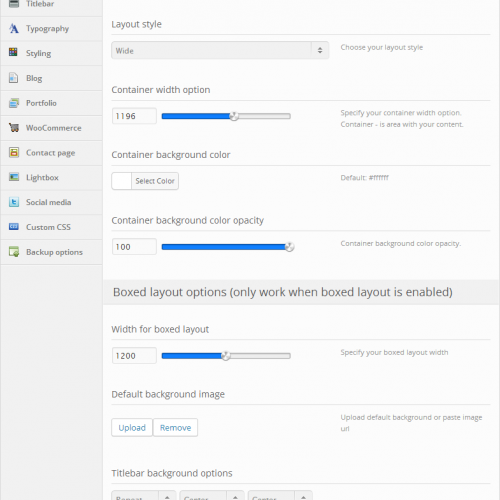Open Contact page settings
The width and height of the screenshot is (500, 500).
tap(51, 153)
